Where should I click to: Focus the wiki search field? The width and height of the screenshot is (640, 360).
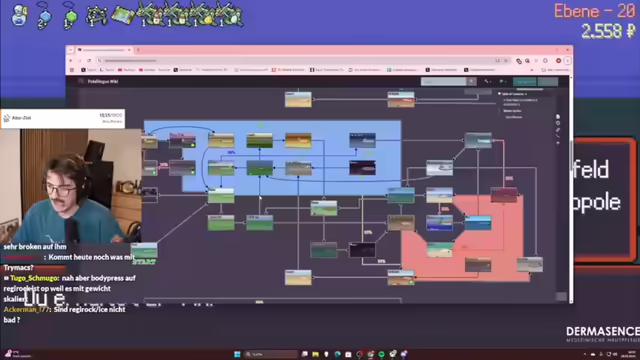click(444, 82)
